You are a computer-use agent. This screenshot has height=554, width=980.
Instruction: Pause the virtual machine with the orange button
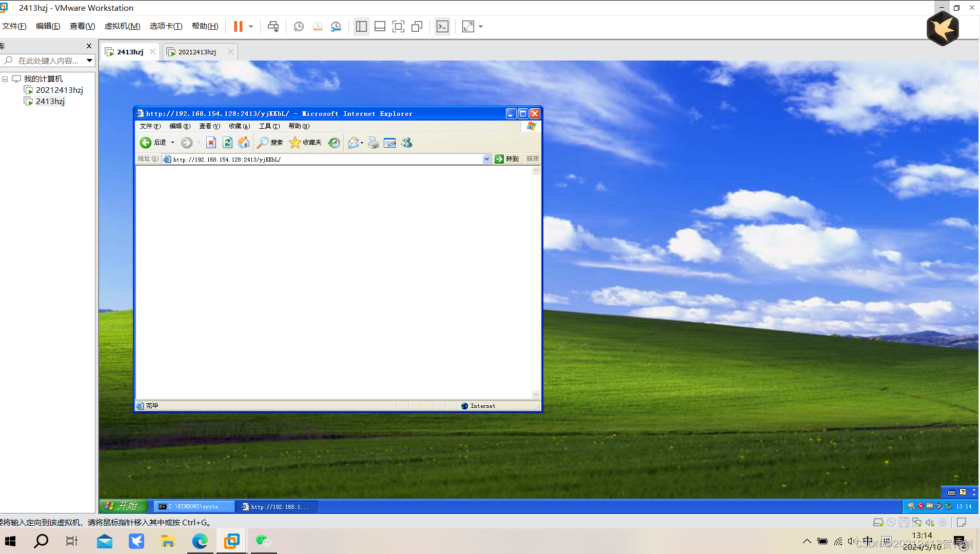point(238,27)
